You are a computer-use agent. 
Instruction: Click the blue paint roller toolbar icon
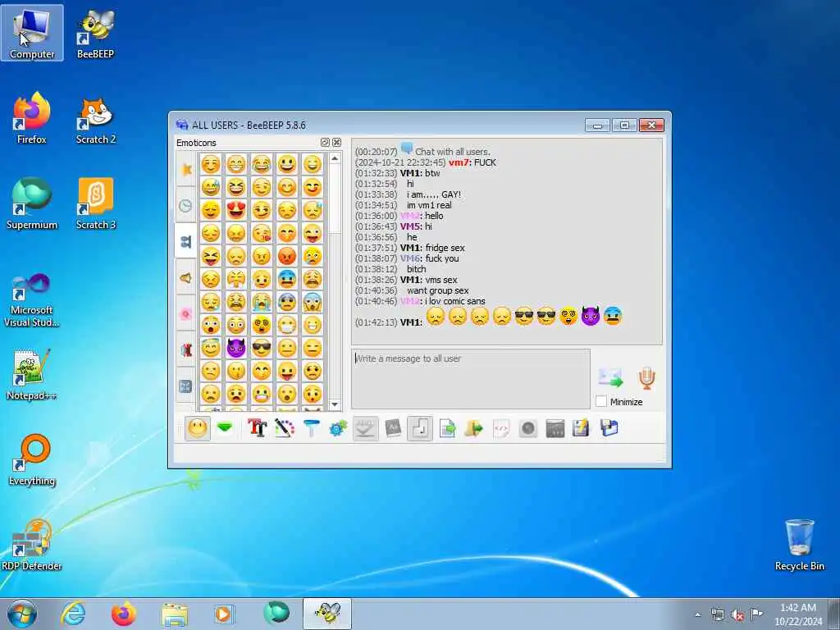tap(311, 428)
